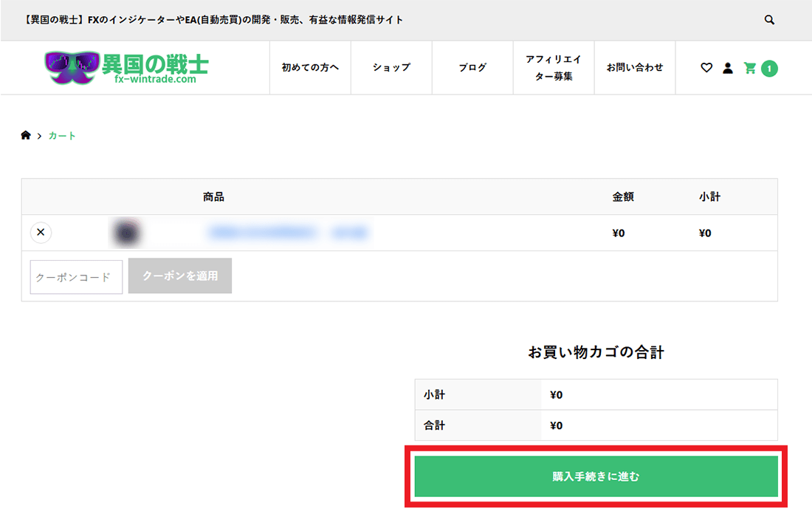The width and height of the screenshot is (812, 517).
Task: Open アフィリエイター募集 navigation item
Action: tap(554, 67)
